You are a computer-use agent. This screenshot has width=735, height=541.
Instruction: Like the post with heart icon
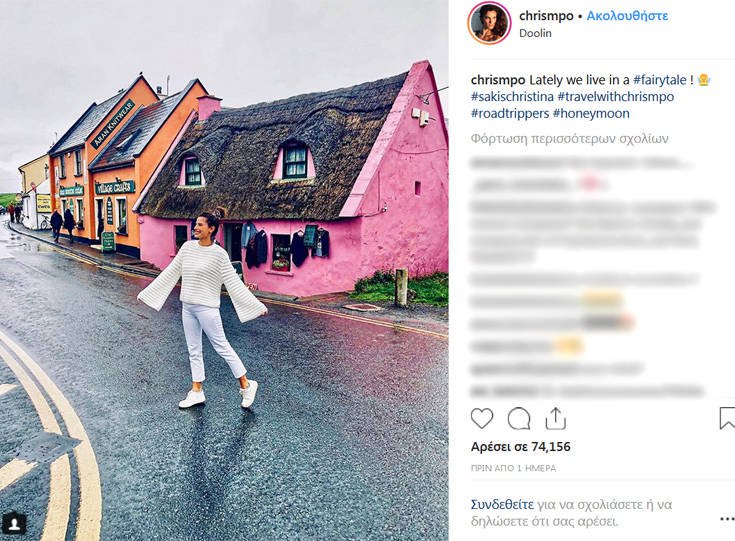(x=482, y=418)
